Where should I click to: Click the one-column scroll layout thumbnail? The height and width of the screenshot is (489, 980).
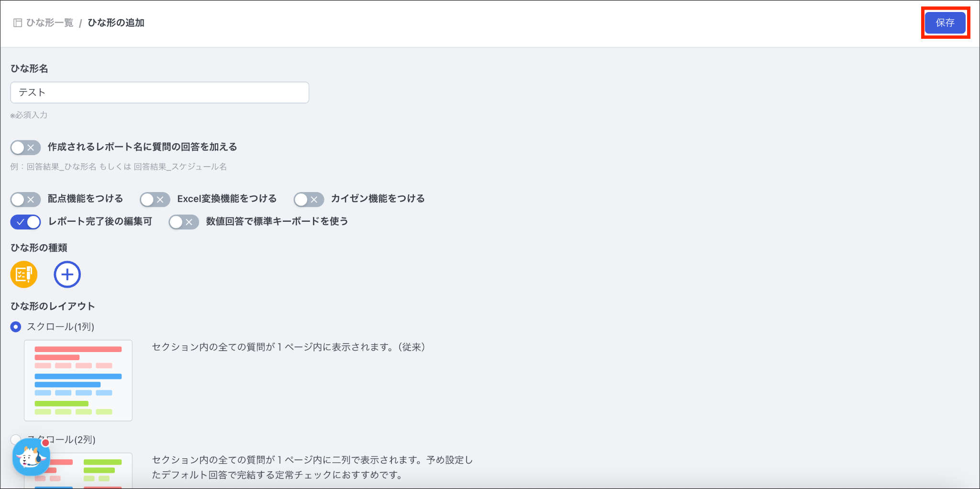pos(78,380)
